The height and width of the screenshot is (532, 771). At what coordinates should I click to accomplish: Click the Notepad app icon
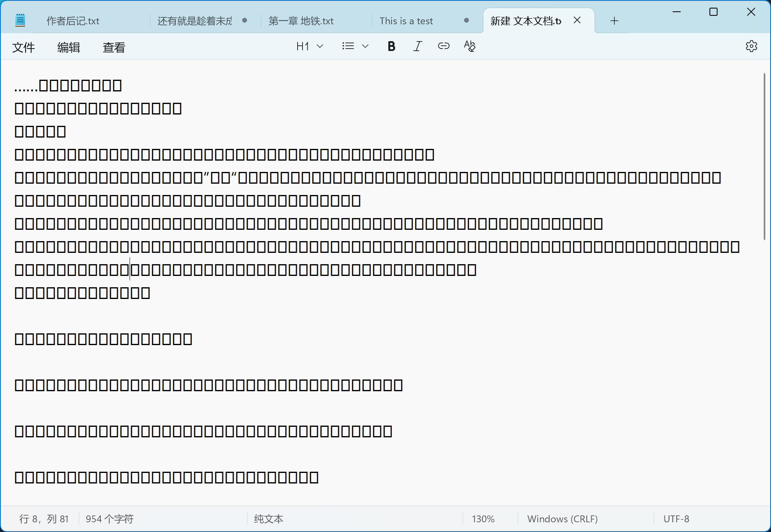20,20
